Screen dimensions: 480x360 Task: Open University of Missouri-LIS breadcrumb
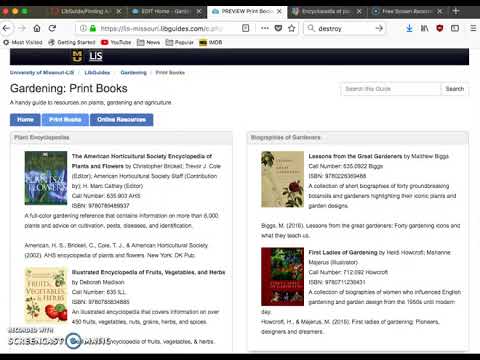click(42, 73)
